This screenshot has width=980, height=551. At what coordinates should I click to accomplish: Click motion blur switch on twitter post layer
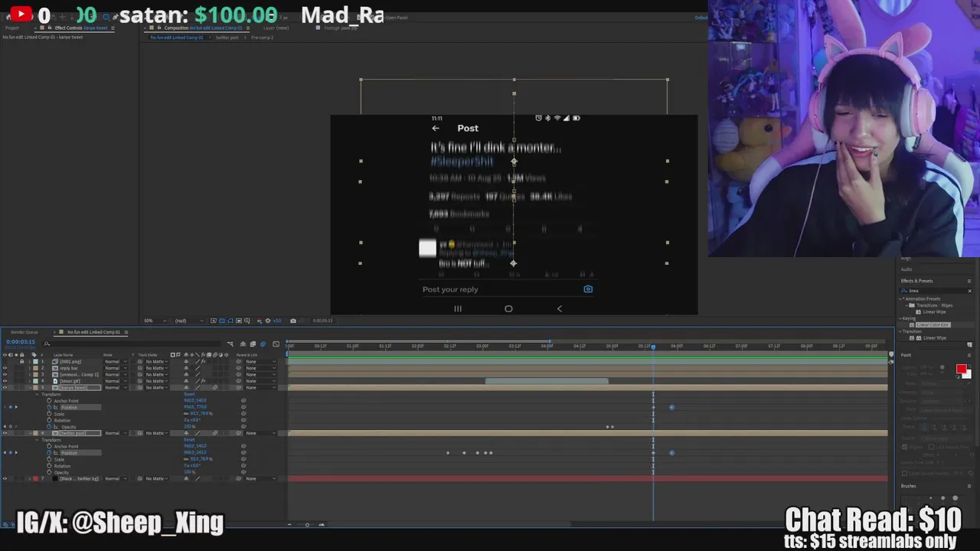click(215, 433)
